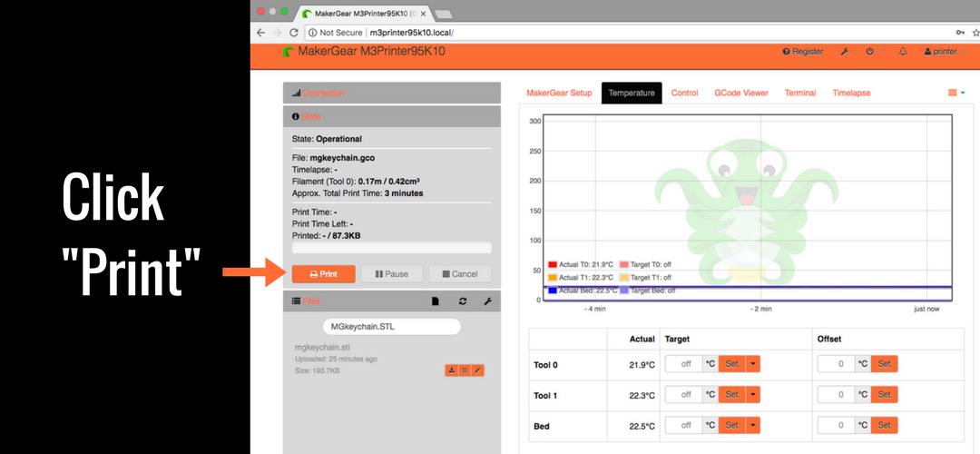Click the Tool 1 target temperature field
The image size is (980, 454).
click(684, 395)
